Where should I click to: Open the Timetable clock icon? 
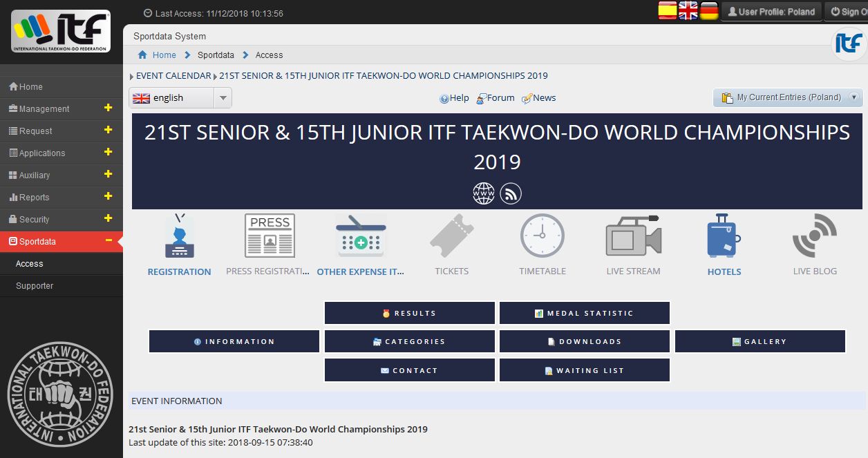point(542,236)
